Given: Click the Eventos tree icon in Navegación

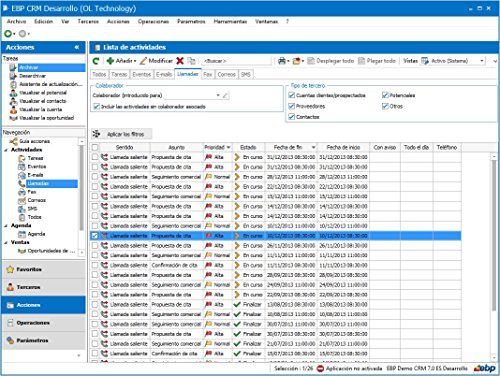Looking at the screenshot, I should coord(22,166).
